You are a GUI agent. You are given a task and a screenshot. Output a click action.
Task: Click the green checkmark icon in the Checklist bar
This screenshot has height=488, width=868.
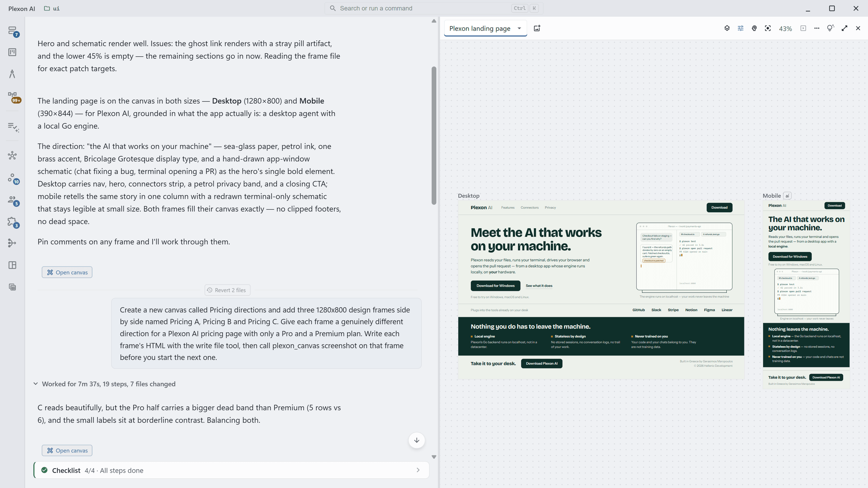point(44,470)
